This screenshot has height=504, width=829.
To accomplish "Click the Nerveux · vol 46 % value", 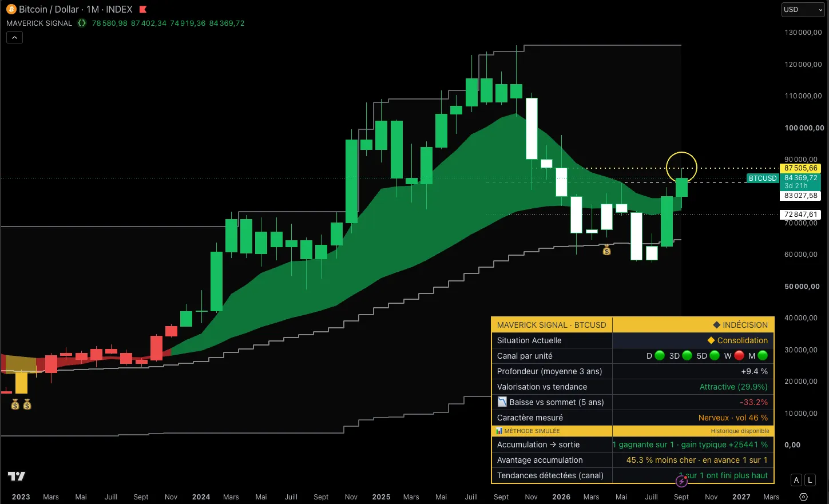I will click(733, 418).
